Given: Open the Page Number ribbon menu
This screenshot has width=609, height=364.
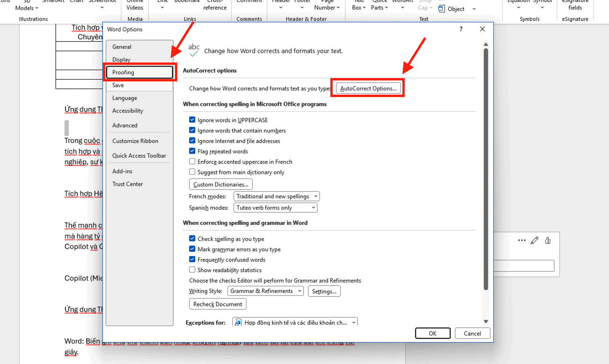Looking at the screenshot, I should pos(327,6).
